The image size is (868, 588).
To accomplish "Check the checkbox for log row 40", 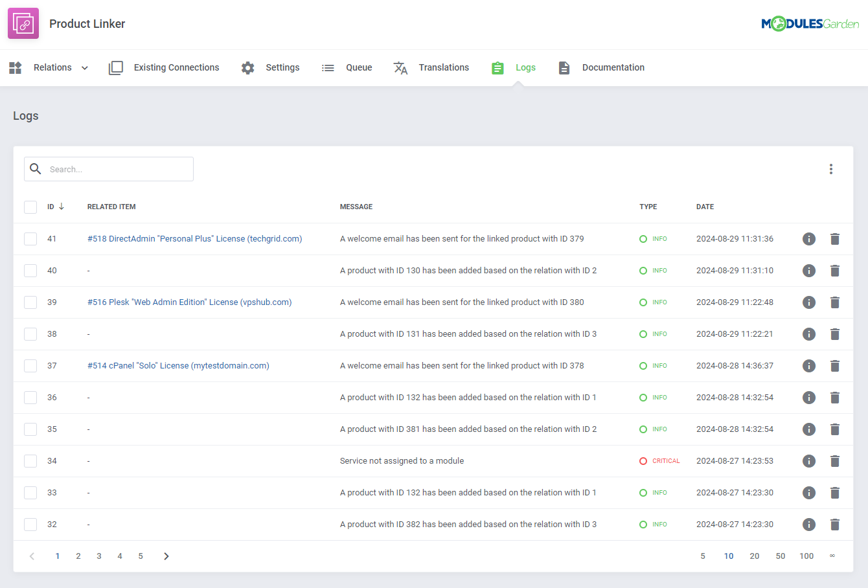I will [30, 271].
